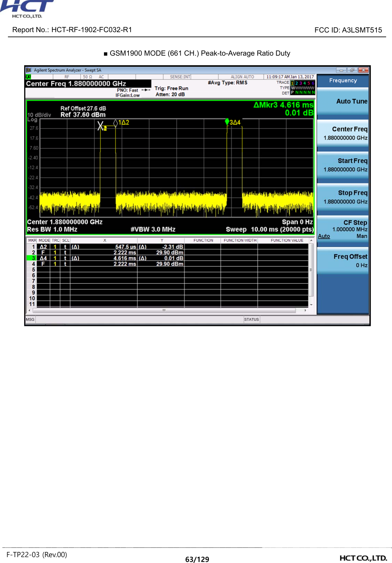The image size is (392, 563).
Task: Click the 4.616 ms X value cell
Action: pyautogui.click(x=104, y=258)
